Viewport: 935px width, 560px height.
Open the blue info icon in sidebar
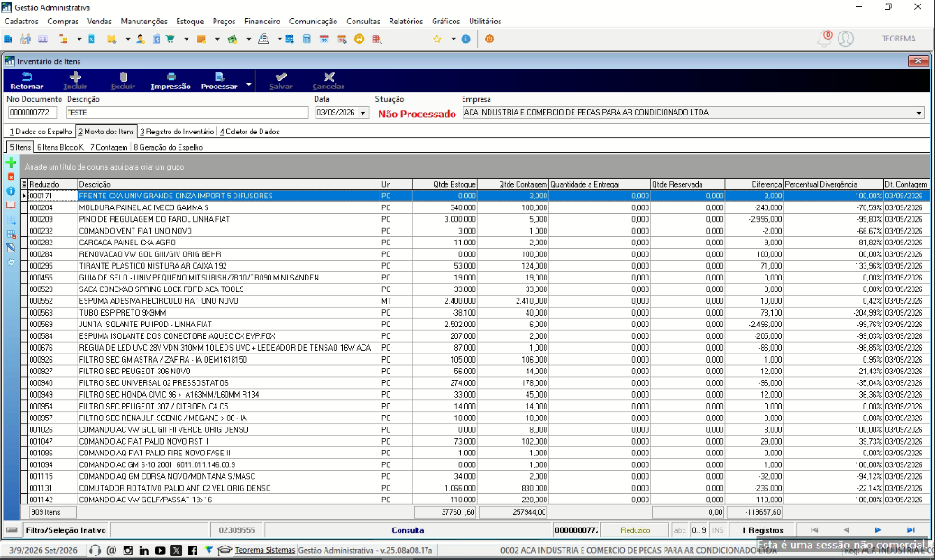[x=11, y=191]
